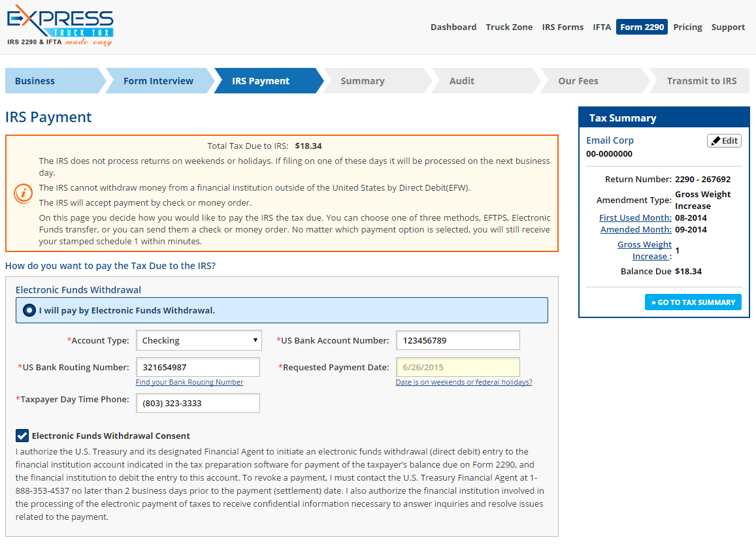Click the Total Tax Due amount $18.34
Image resolution: width=756 pixels, height=544 pixels.
pyautogui.click(x=308, y=146)
